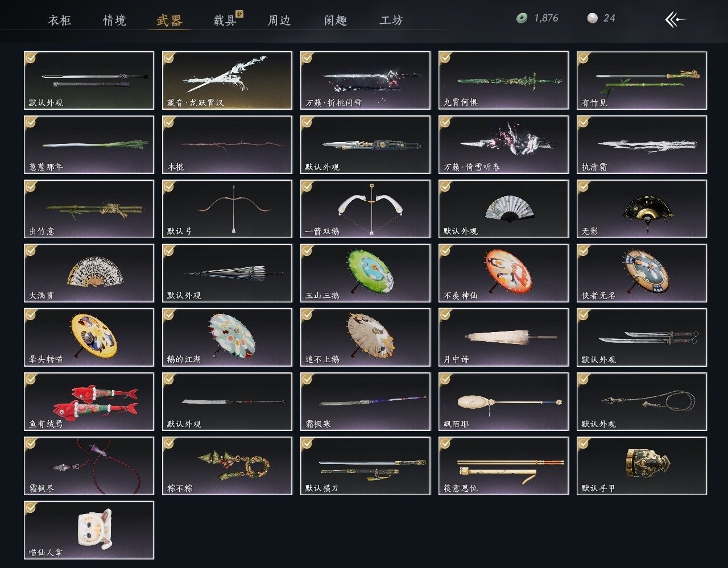This screenshot has height=568, width=728.
Task: Switch to the 工坊 tab
Action: click(391, 20)
